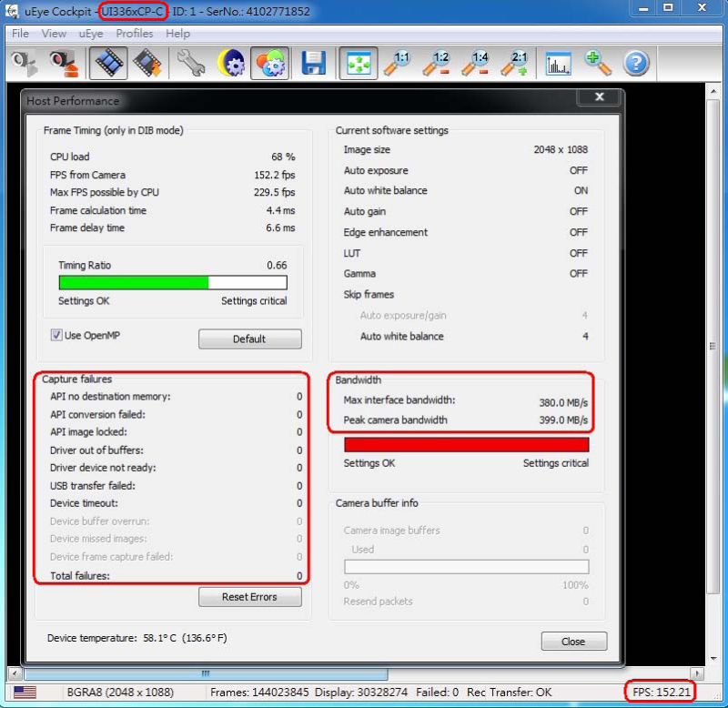Click 'Max FPS possible by CPU' label
The image size is (728, 708).
point(105,192)
